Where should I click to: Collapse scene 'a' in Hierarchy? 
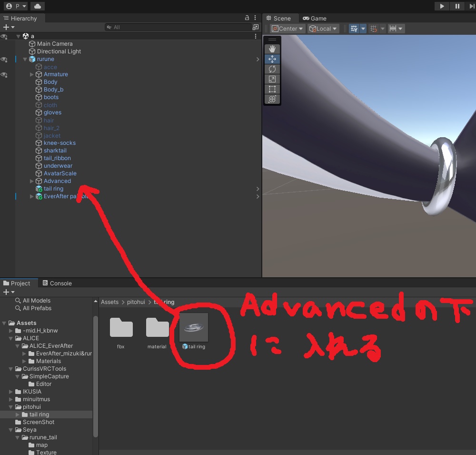[18, 36]
